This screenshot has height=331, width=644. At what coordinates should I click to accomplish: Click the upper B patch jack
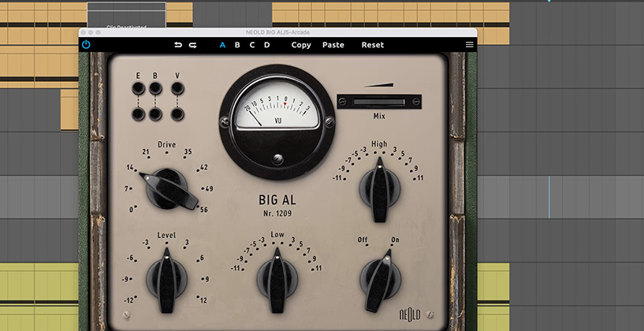click(155, 88)
